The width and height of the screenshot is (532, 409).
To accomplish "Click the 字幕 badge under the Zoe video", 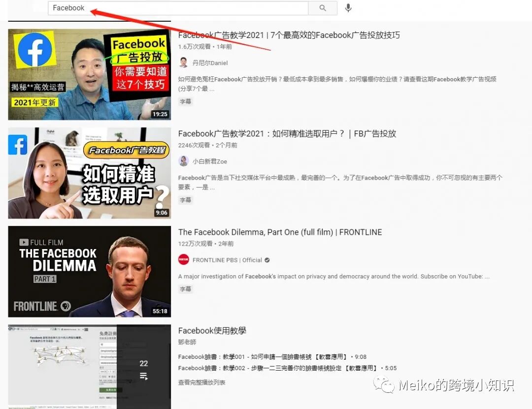I will pyautogui.click(x=186, y=200).
